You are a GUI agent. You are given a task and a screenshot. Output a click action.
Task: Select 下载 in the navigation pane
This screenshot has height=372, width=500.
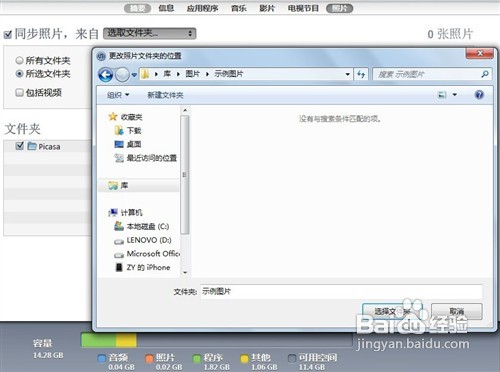point(128,131)
